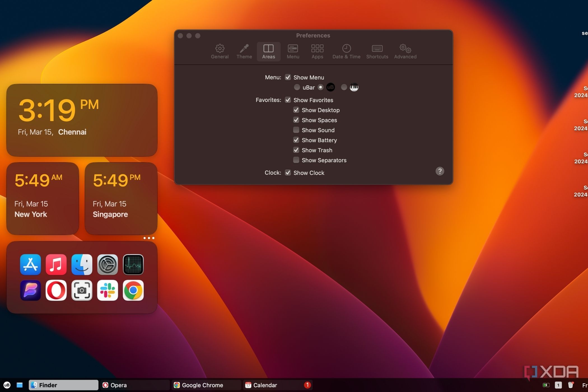Click the uB menu button in taskbar
This screenshot has height=392, width=588.
click(7, 385)
